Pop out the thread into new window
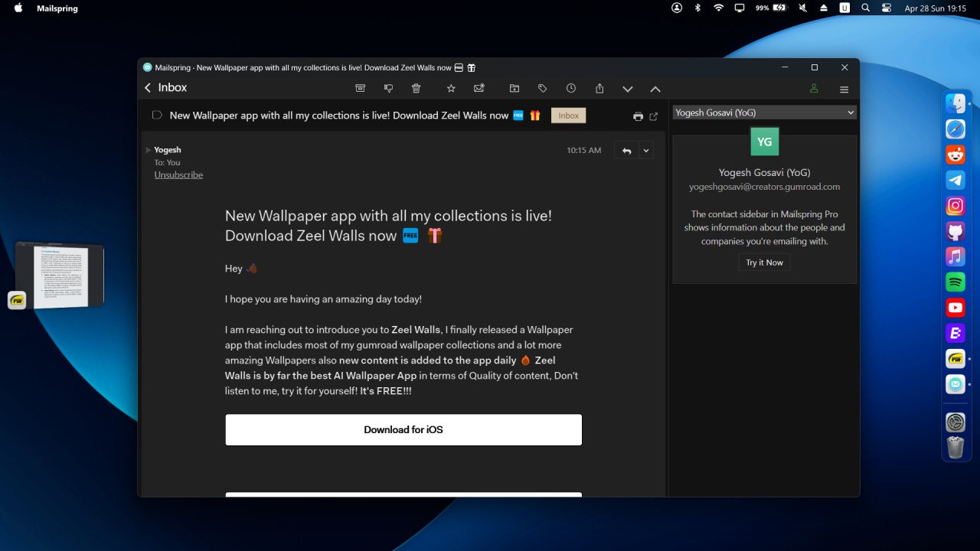This screenshot has width=980, height=551. point(654,116)
